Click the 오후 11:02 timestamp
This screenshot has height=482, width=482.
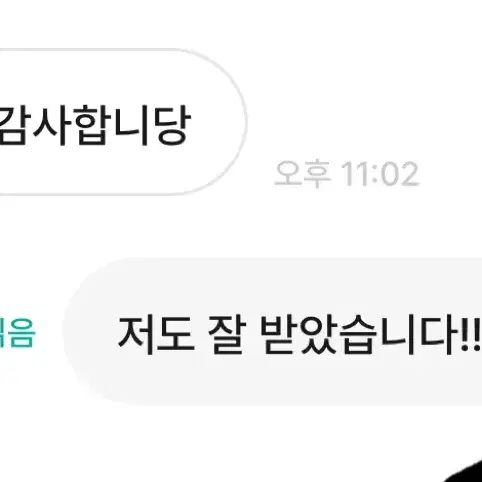click(347, 174)
